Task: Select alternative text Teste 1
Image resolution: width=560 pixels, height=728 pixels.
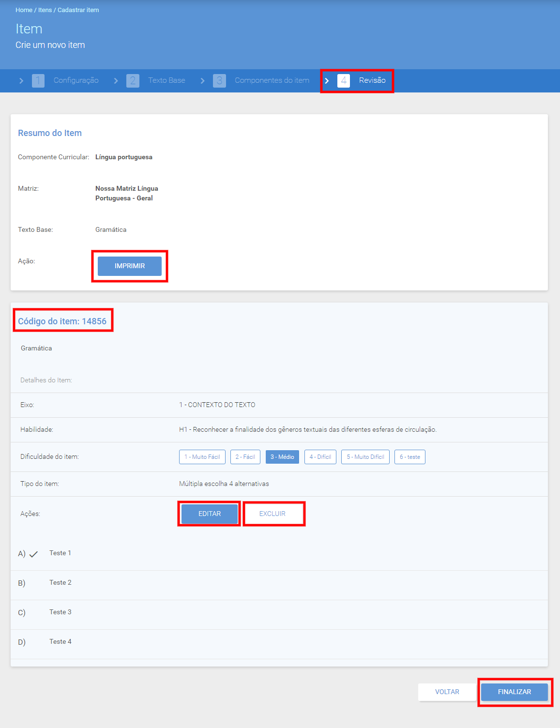Action: click(x=60, y=553)
